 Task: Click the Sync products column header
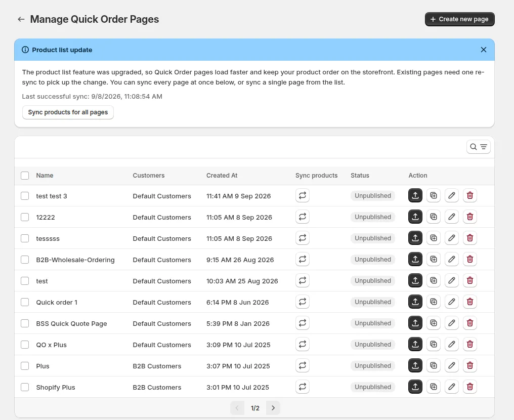click(x=316, y=176)
